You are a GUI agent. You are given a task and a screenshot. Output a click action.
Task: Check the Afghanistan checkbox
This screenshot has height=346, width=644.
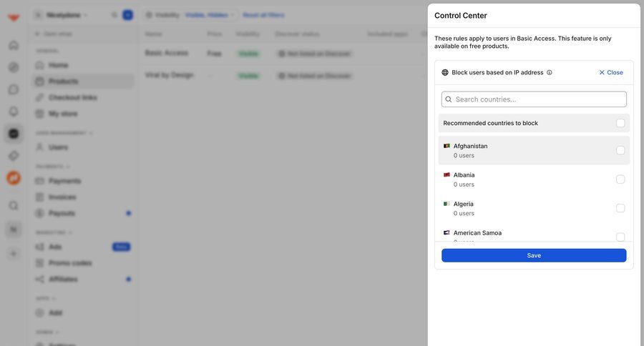point(620,150)
